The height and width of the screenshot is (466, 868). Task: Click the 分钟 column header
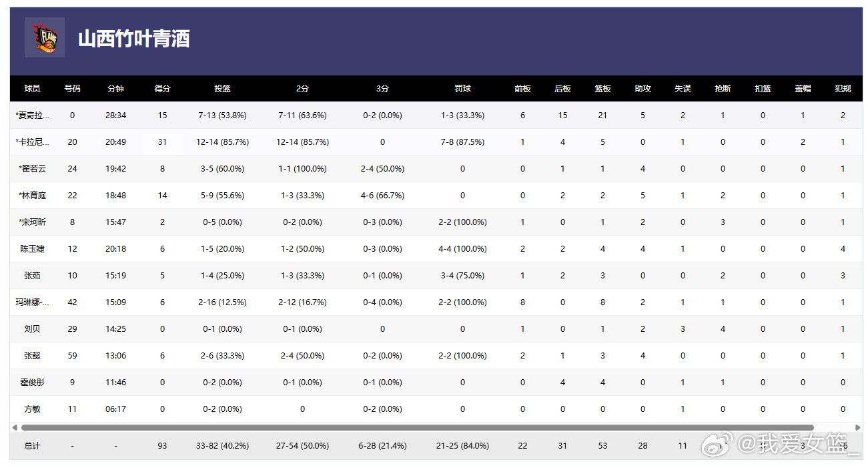(115, 89)
